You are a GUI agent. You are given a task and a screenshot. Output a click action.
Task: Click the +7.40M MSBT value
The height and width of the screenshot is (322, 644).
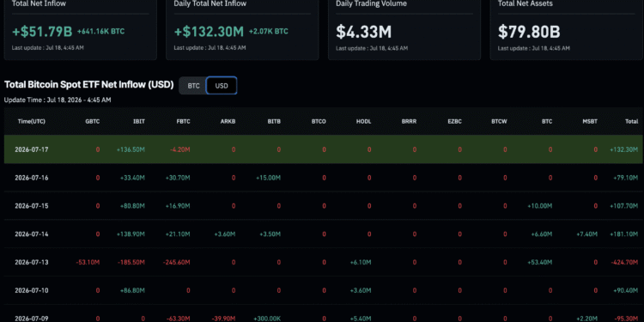586,234
